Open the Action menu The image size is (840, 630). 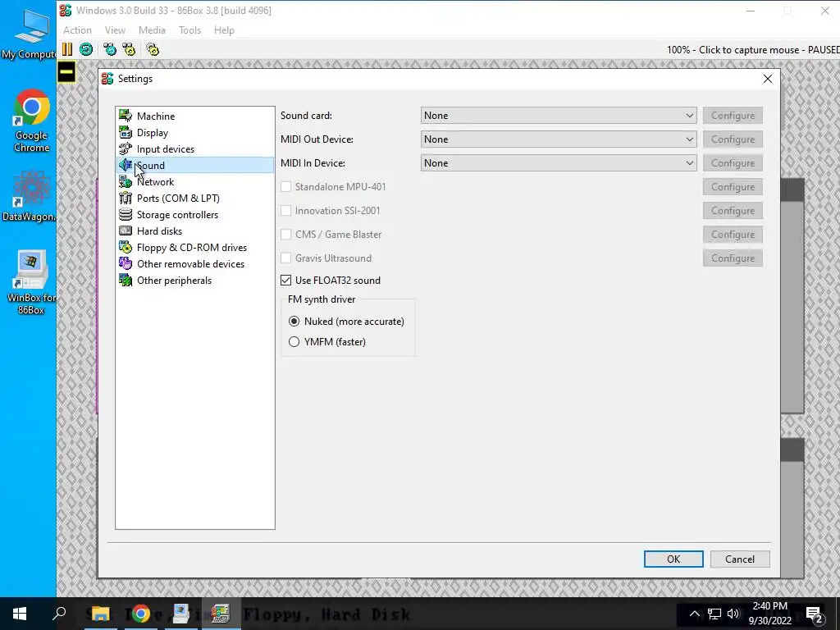coord(77,30)
